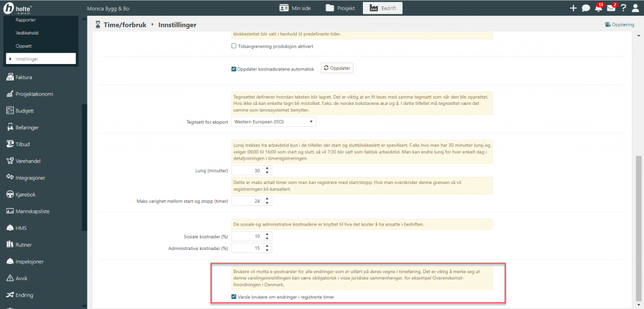644x309 pixels.
Task: Enable Tidsavgrensning produksjon aktivert checkbox
Action: coord(235,46)
